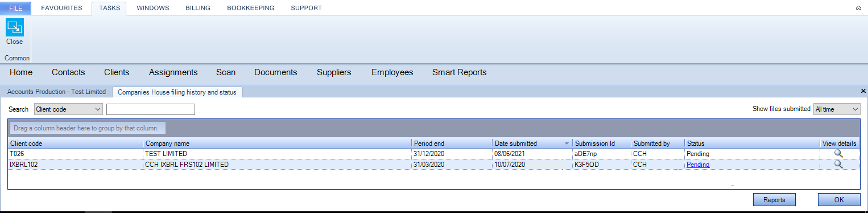Go to the BOOKKEEPING ribbon tab

pos(250,8)
